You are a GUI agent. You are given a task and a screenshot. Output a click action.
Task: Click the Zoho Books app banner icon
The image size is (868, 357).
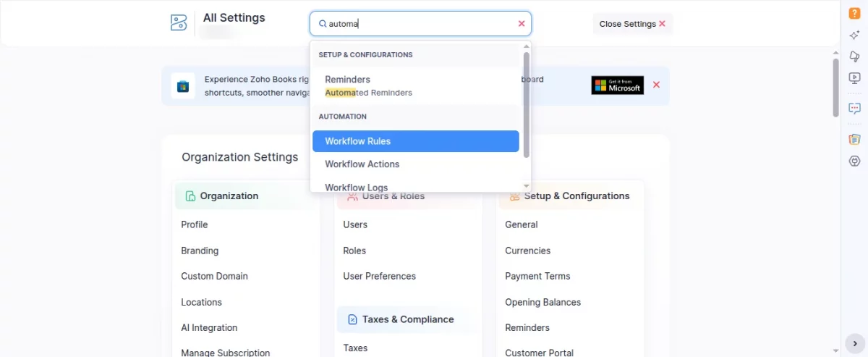[183, 86]
